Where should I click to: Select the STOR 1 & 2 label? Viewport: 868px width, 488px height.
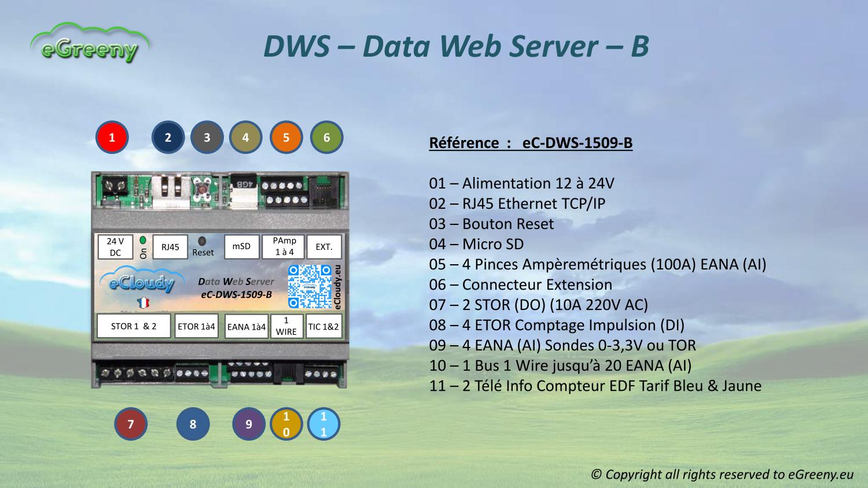coord(134,326)
